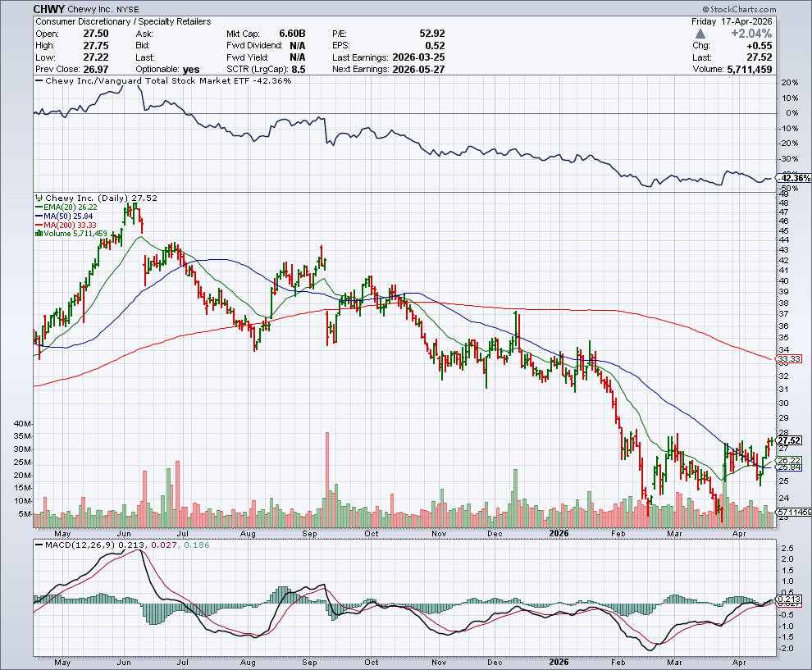Click the green 26.22 EMA axis tag
This screenshot has height=670, width=812.
[790, 460]
